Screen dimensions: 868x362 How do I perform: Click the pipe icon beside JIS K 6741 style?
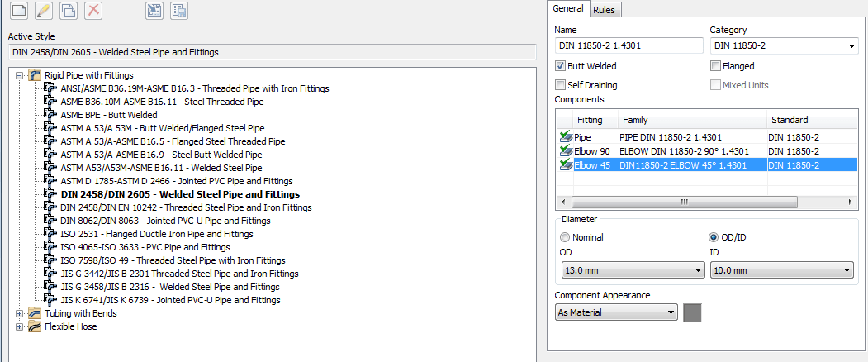[51, 300]
